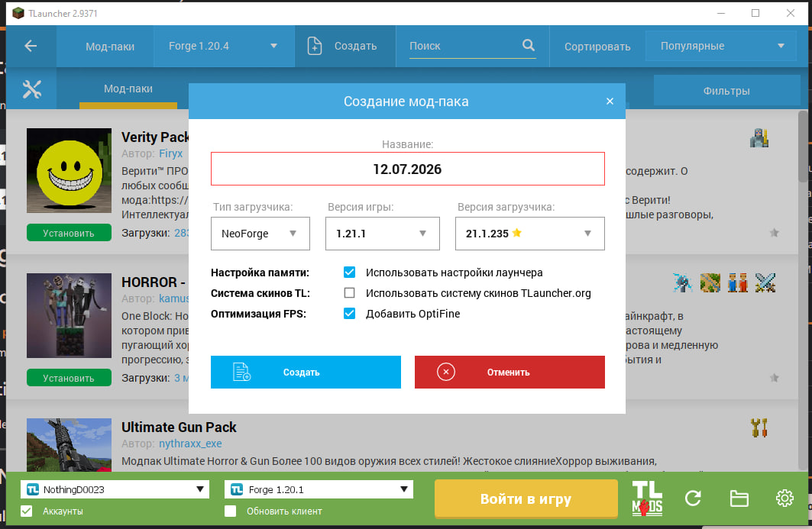
Task: Favorite the Verity Pack with star icon
Action: click(775, 233)
